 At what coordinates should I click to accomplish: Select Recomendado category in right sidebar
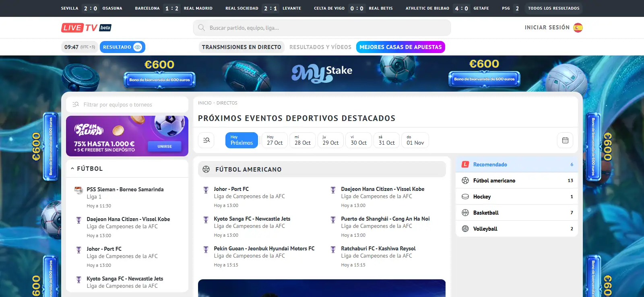pyautogui.click(x=517, y=164)
